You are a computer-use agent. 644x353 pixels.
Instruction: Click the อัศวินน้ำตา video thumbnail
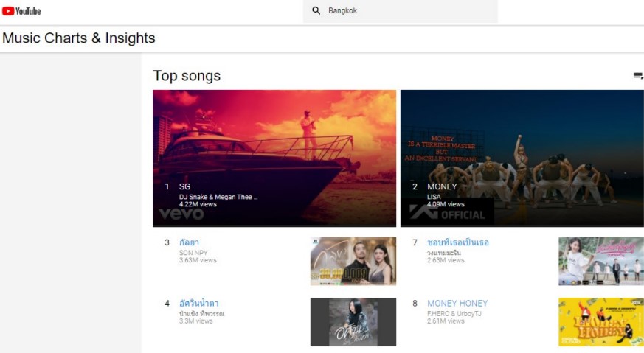click(x=353, y=322)
